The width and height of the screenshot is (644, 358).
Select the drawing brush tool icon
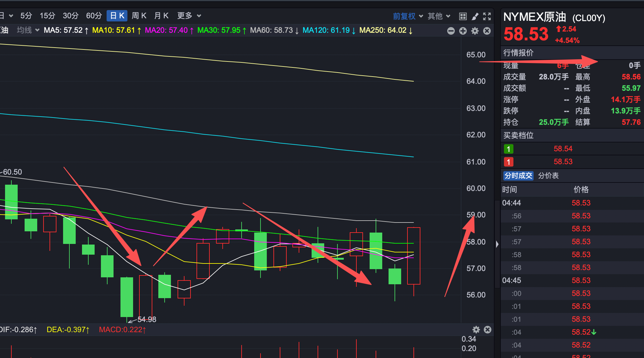coord(475,16)
